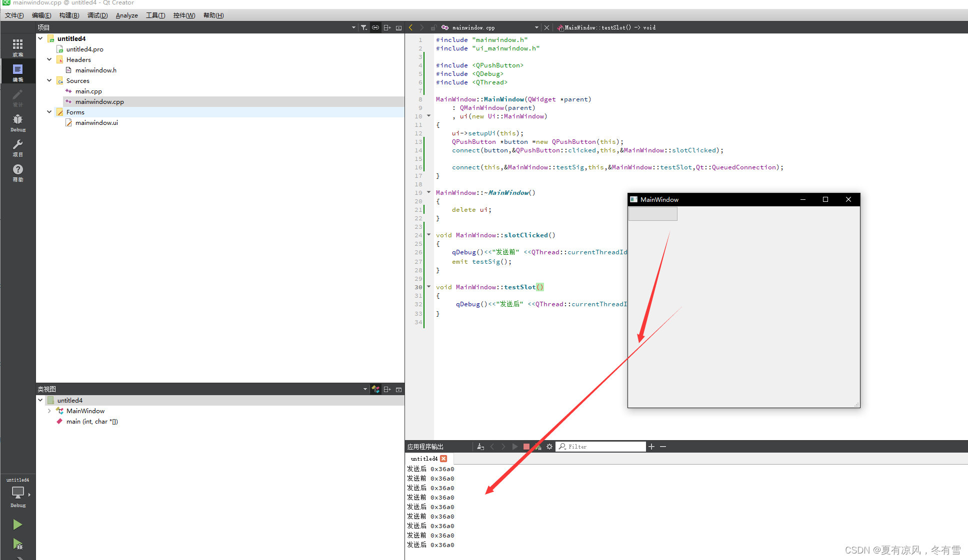Select mainwindow.ui in project tree

(x=96, y=122)
